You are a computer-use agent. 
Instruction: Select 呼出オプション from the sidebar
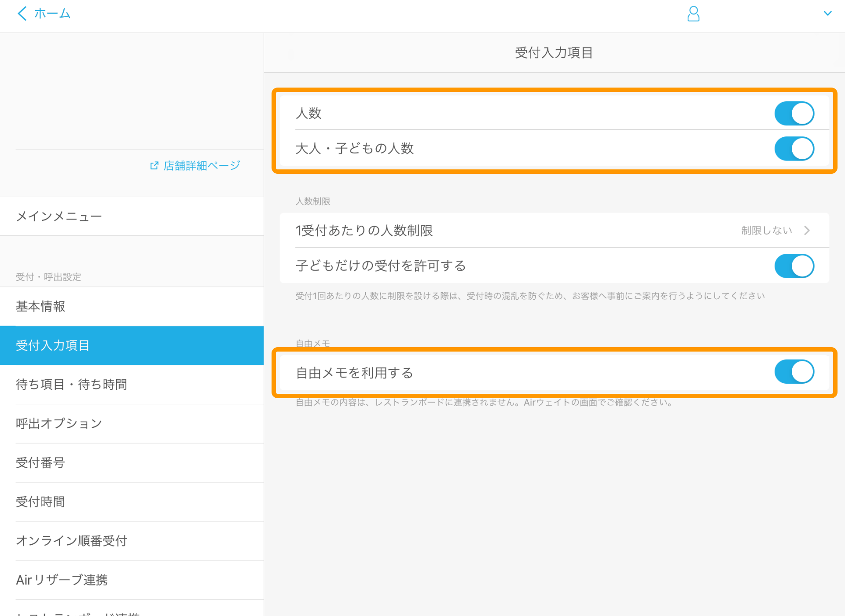point(58,423)
